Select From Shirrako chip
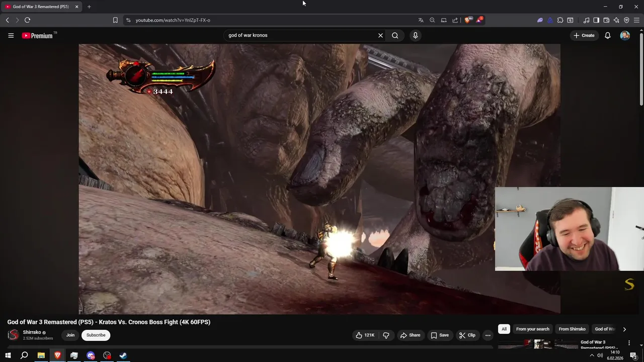This screenshot has height=362, width=644. 572,329
